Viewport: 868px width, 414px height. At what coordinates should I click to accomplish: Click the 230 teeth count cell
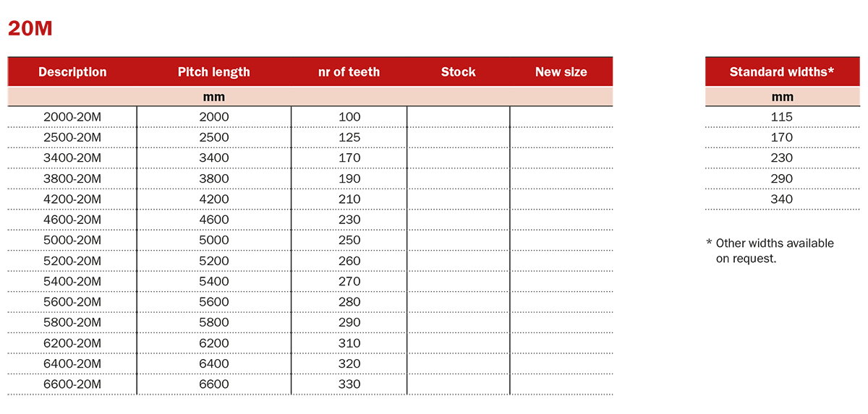click(349, 220)
